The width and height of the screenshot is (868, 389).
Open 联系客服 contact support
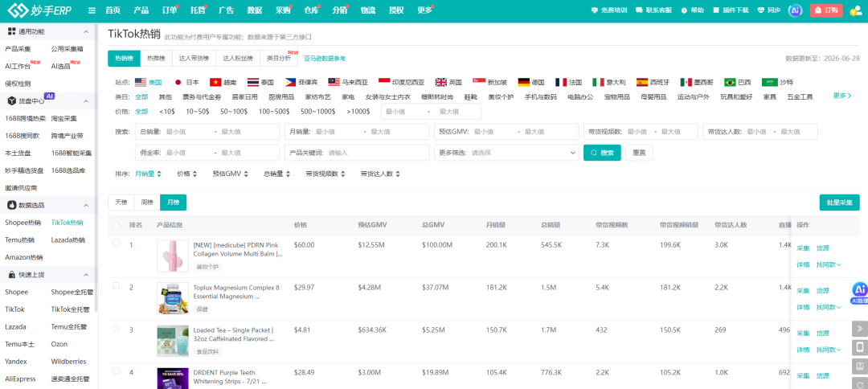(x=653, y=10)
